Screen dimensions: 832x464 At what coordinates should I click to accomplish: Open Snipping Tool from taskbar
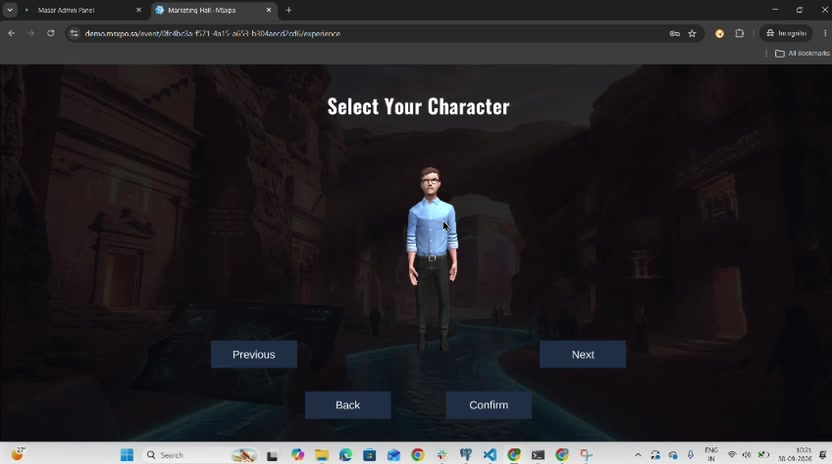tap(586, 455)
